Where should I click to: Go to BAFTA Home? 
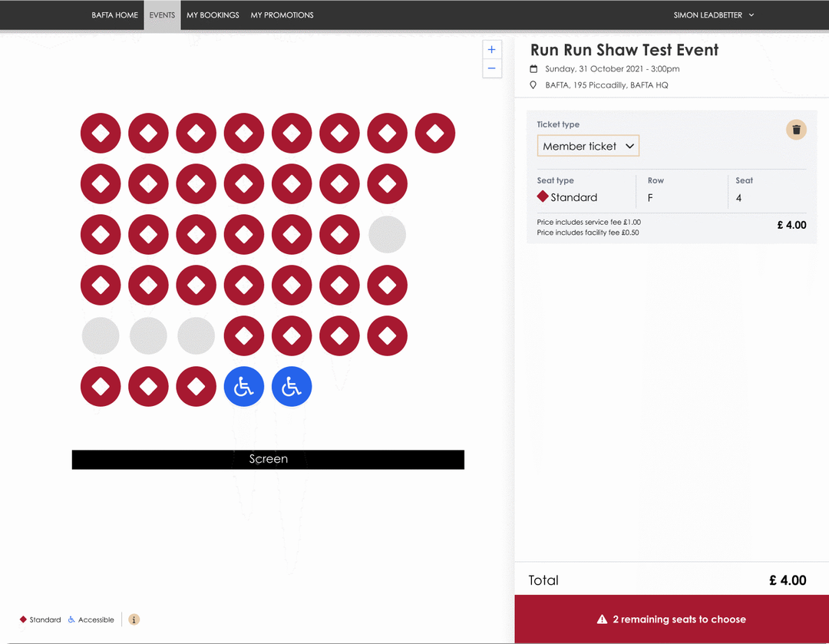[114, 15]
